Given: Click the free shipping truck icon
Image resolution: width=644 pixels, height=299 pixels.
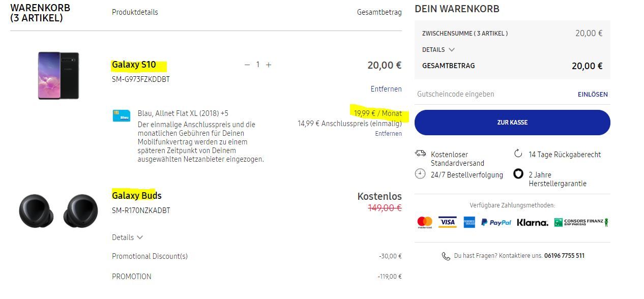Looking at the screenshot, I should pos(420,153).
